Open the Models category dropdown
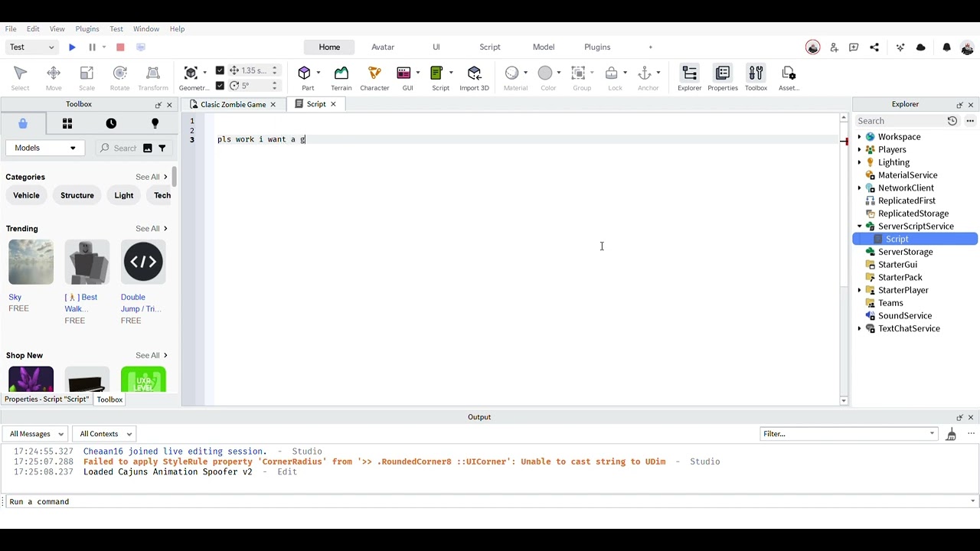980x551 pixels. 45,148
